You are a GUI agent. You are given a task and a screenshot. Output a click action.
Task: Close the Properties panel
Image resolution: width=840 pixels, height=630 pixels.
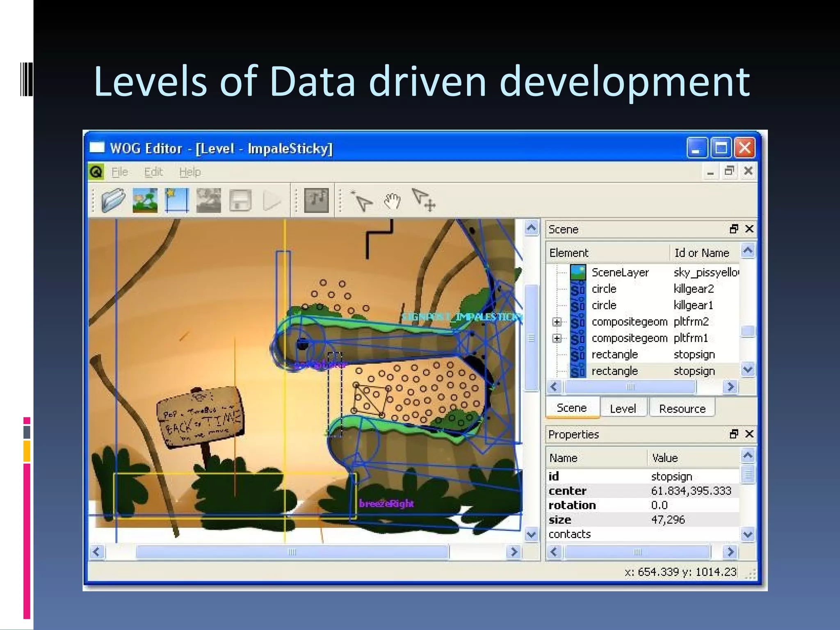pyautogui.click(x=749, y=434)
